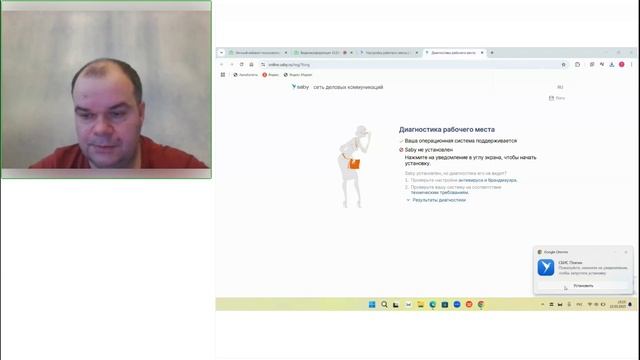Reload the current page
This screenshot has width=640, height=360.
[x=242, y=64]
